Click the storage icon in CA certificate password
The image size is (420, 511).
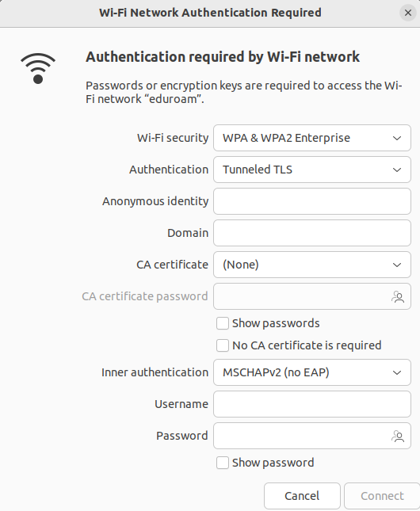398,296
